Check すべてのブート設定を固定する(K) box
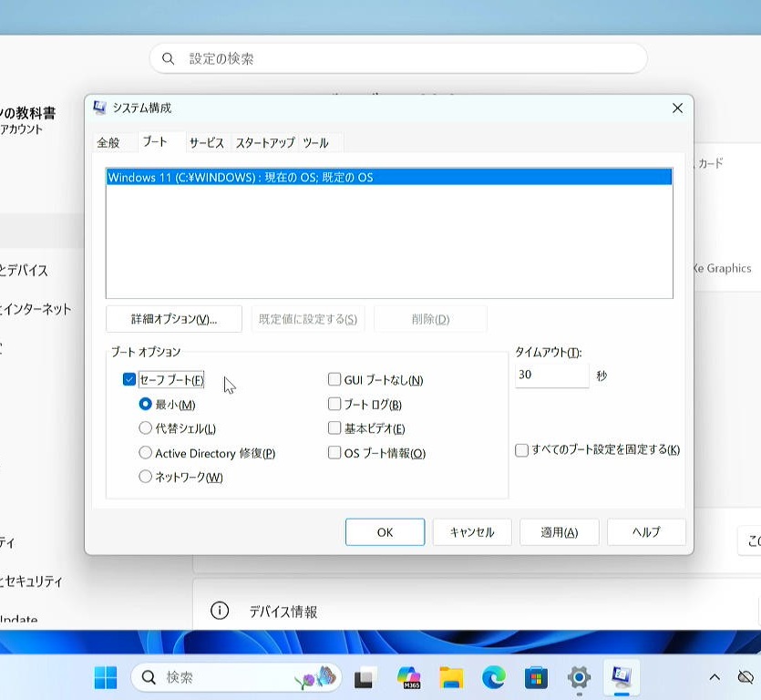The image size is (761, 700). tap(521, 450)
